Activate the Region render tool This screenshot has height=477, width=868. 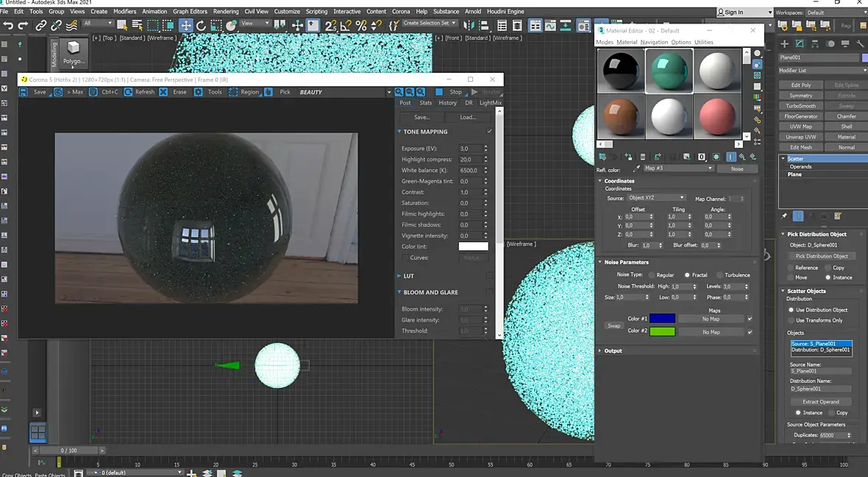233,92
